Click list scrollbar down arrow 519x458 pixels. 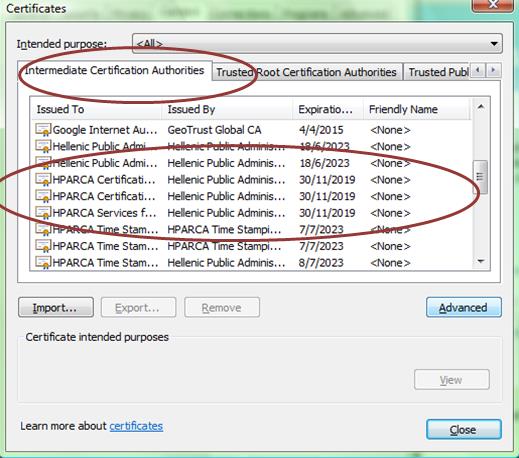pyautogui.click(x=480, y=261)
